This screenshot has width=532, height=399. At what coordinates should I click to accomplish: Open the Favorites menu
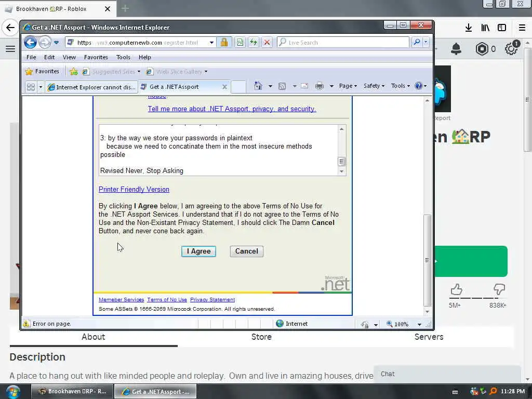coord(96,57)
